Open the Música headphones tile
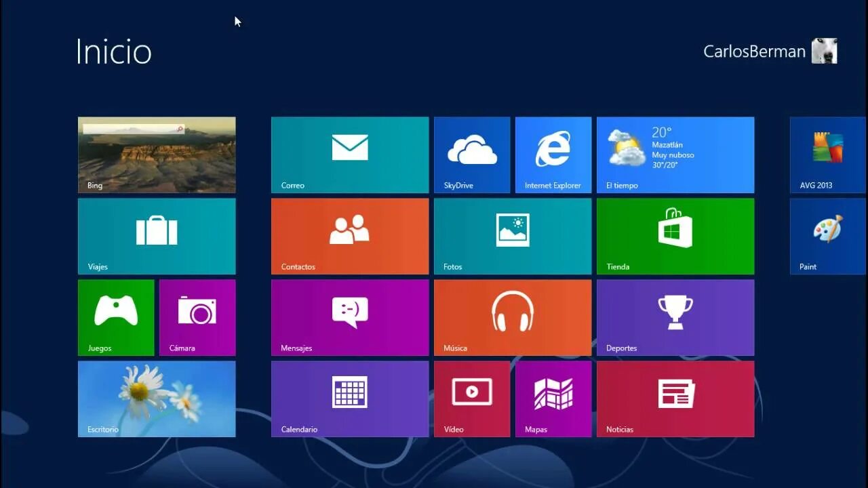Screen dimensions: 868x488 click(513, 318)
